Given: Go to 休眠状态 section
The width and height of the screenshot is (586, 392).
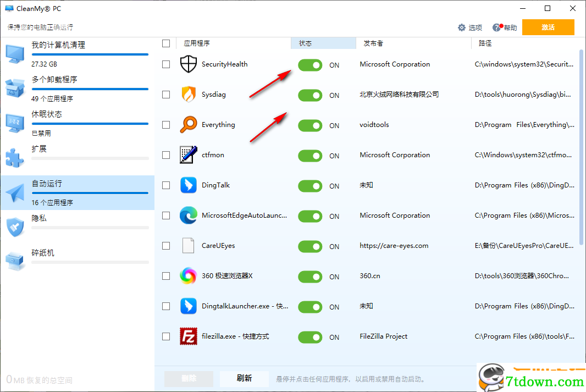Looking at the screenshot, I should click(78, 123).
